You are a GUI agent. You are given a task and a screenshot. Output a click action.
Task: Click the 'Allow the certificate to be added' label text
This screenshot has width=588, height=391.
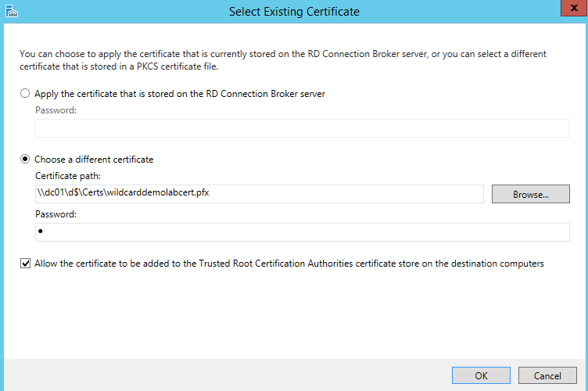pos(289,264)
